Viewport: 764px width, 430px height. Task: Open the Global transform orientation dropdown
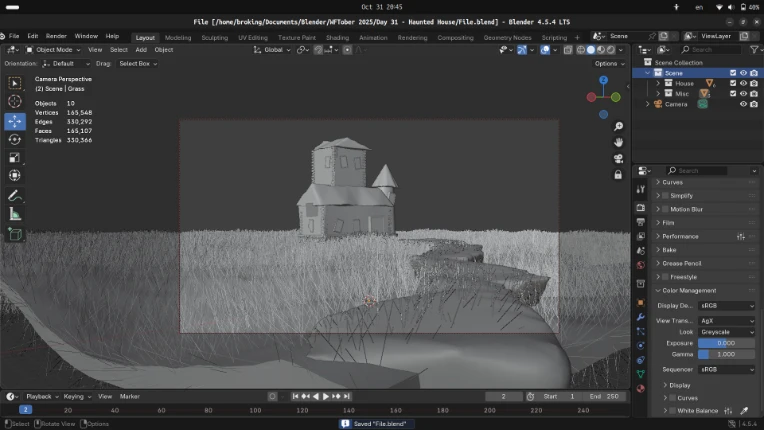pos(272,50)
